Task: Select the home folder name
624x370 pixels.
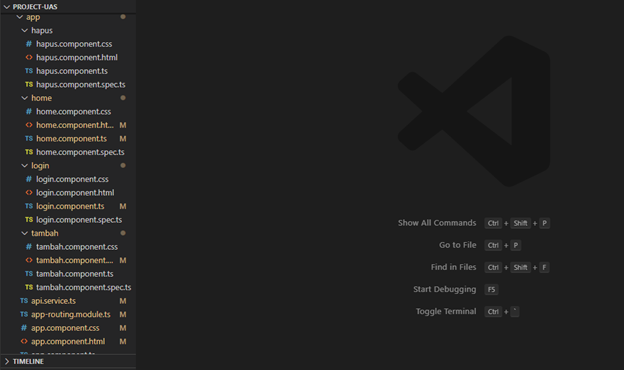Action: [41, 98]
